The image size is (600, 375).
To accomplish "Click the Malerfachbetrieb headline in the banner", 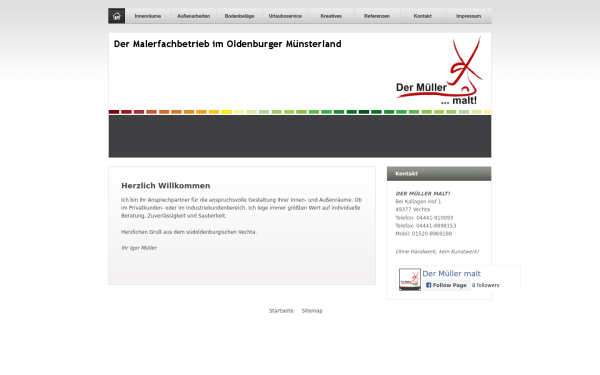I will point(228,44).
